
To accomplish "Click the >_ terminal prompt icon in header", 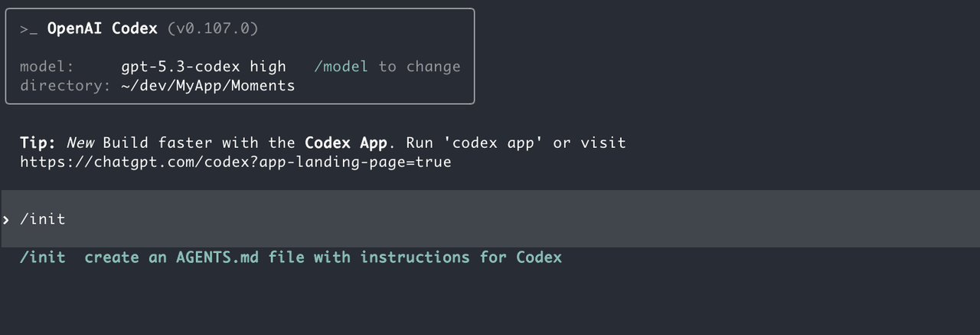I will [29, 29].
